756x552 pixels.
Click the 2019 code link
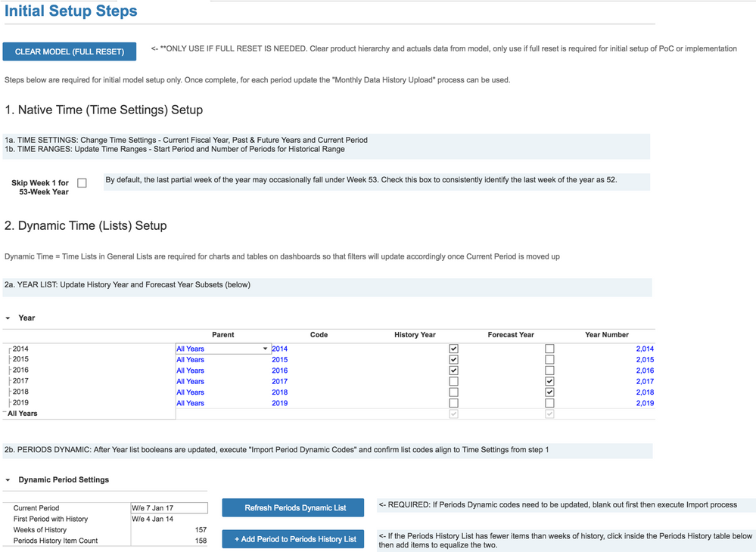point(279,403)
